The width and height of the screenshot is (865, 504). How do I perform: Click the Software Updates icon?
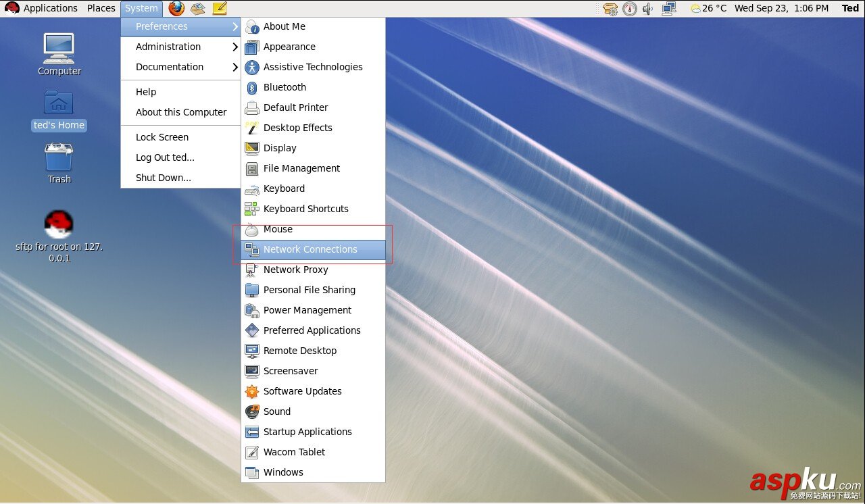pyautogui.click(x=252, y=391)
